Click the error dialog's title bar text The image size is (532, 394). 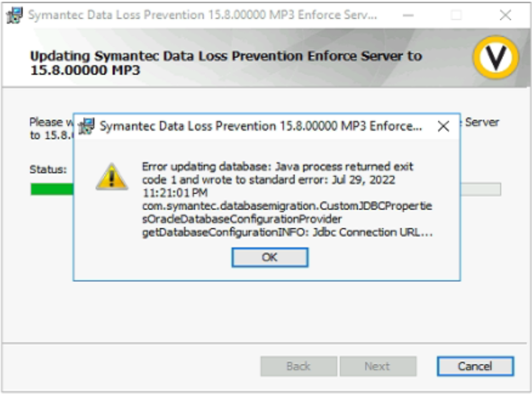click(x=260, y=126)
